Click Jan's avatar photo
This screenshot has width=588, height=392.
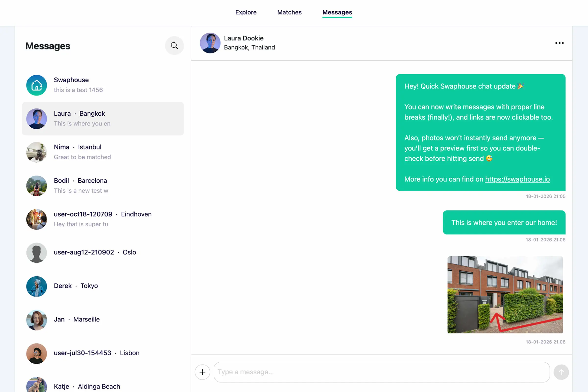(37, 320)
